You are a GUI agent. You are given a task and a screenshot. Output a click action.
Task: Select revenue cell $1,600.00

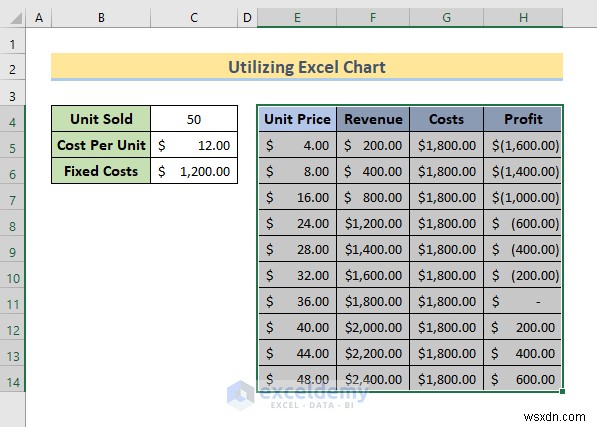point(373,275)
